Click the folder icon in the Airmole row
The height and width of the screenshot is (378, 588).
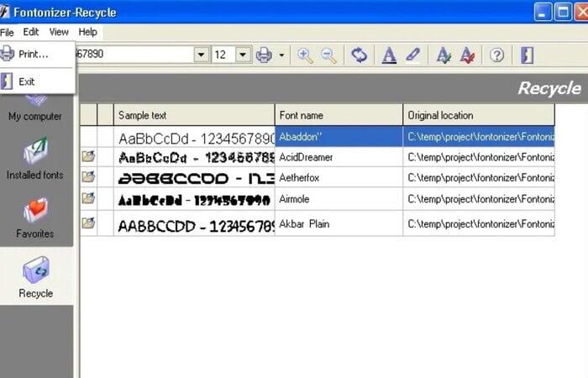coord(88,197)
